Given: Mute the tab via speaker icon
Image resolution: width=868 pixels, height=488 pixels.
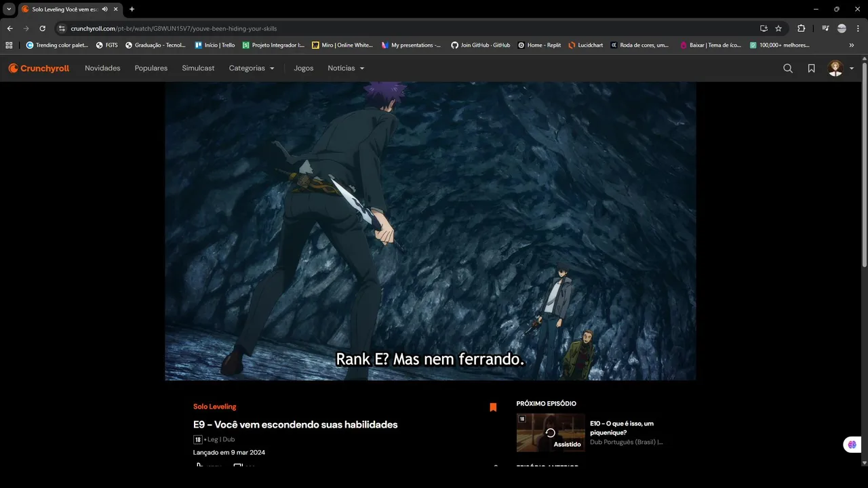Looking at the screenshot, I should [105, 9].
